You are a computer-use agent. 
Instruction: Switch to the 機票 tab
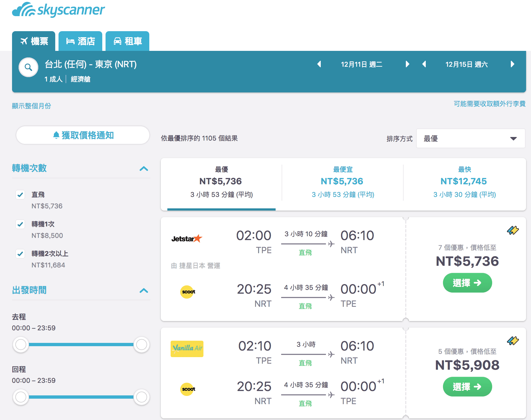(34, 41)
